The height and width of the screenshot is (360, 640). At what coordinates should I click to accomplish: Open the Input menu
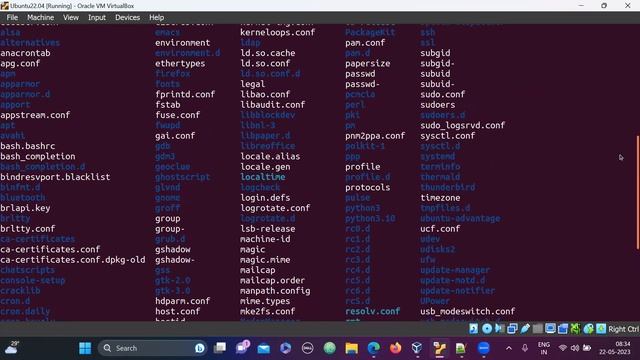click(x=97, y=18)
